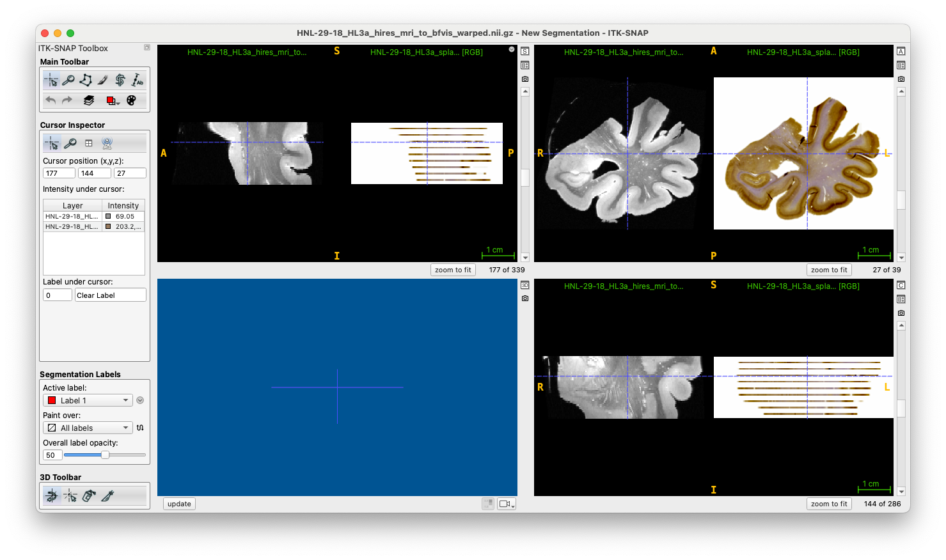Undock the ITK-SNAP Toolbox panel icon
This screenshot has width=946, height=560.
point(147,47)
